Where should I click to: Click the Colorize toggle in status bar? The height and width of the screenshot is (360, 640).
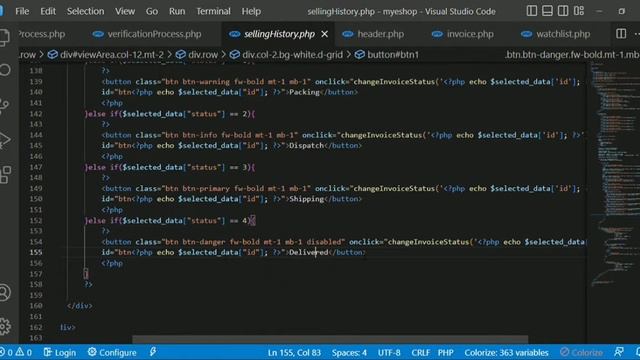pos(582,352)
